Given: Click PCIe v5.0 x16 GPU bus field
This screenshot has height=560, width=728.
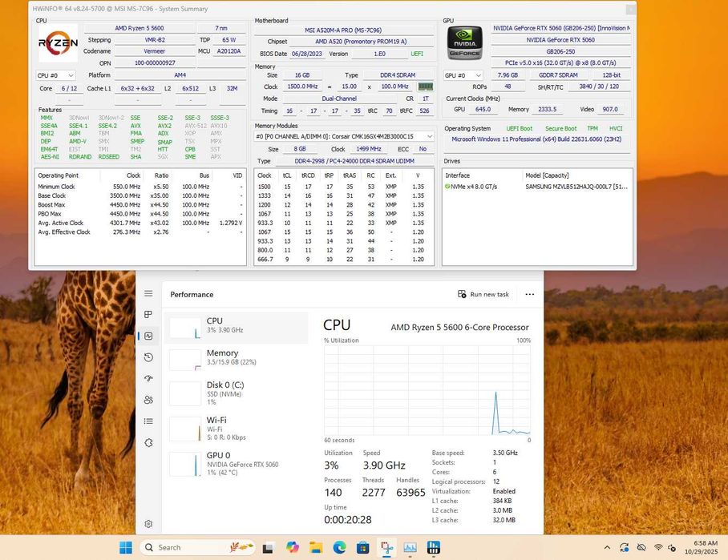Looking at the screenshot, I should click(x=560, y=62).
